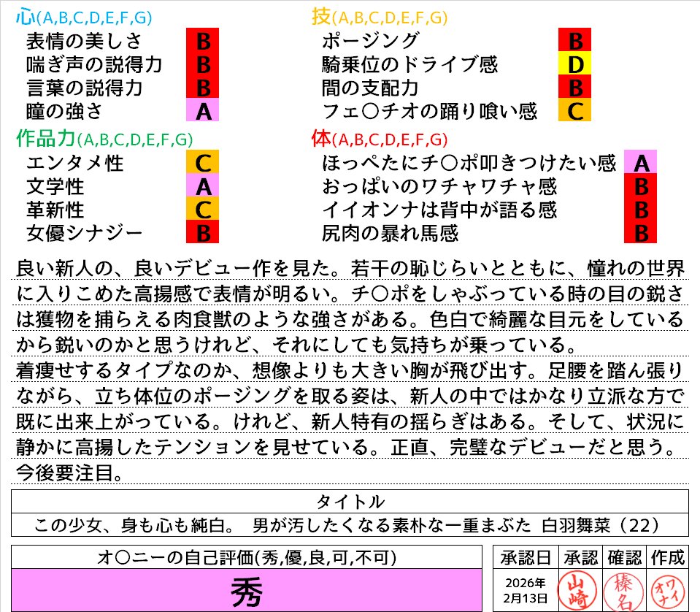Select the B grade beside 言葉の説得力

(203, 87)
